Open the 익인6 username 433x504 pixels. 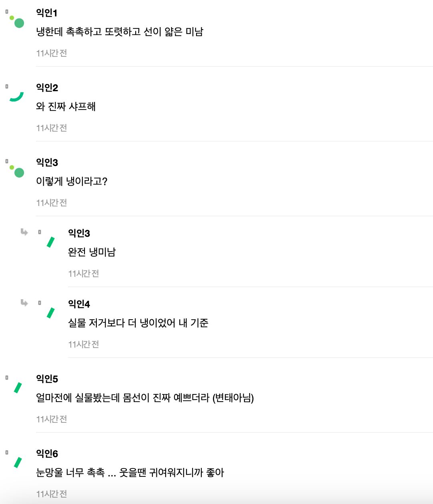click(x=47, y=454)
